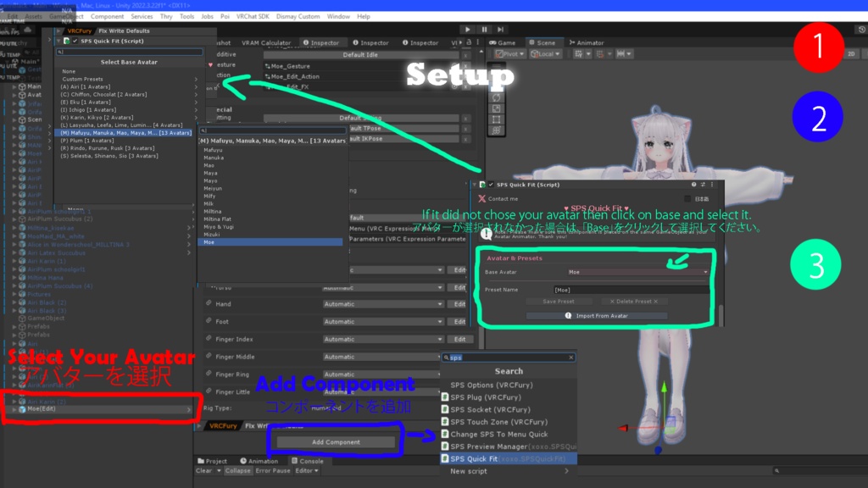868x488 pixels.
Task: Select Moe in the avatar list
Action: click(270, 242)
